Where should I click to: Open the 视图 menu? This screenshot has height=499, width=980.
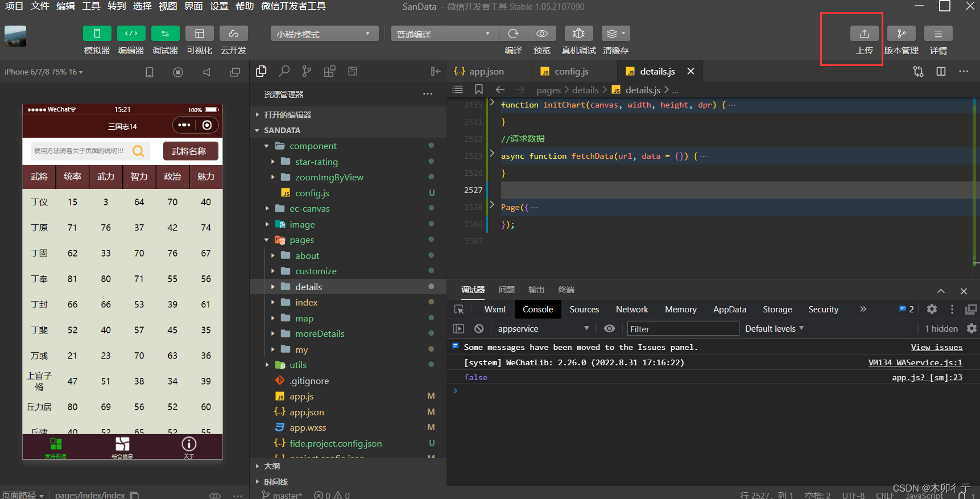click(x=168, y=6)
